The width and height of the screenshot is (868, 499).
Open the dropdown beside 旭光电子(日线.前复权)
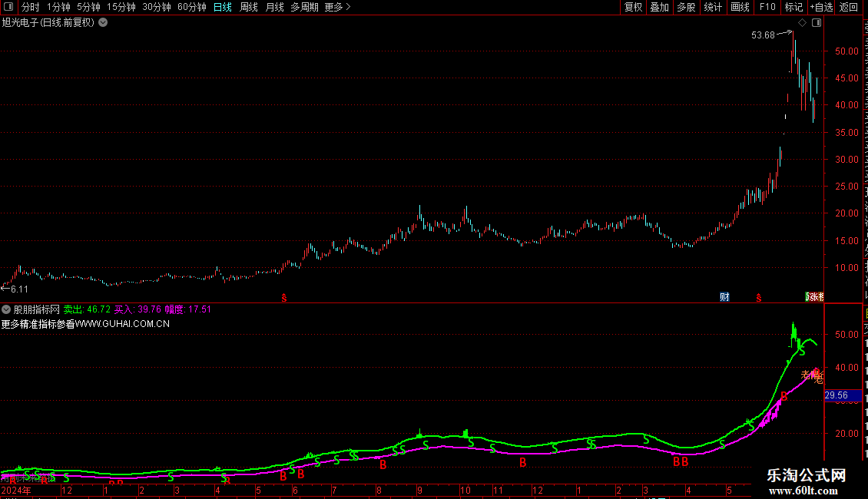pos(103,23)
